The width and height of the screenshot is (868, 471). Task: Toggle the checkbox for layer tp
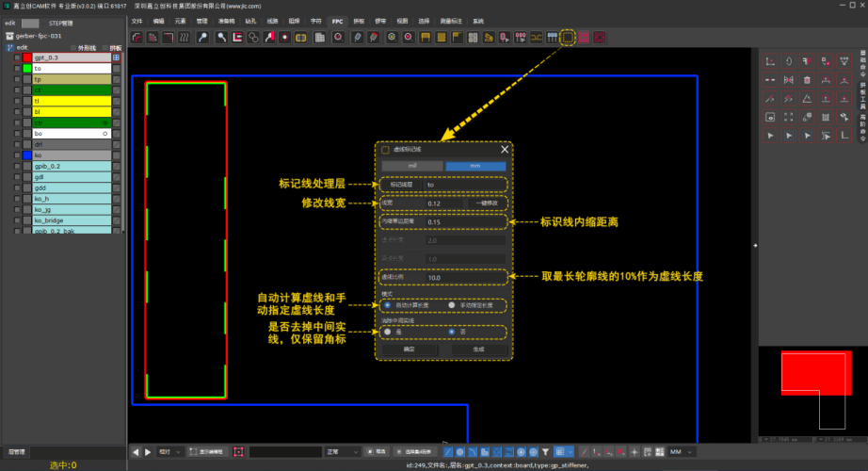click(x=17, y=79)
